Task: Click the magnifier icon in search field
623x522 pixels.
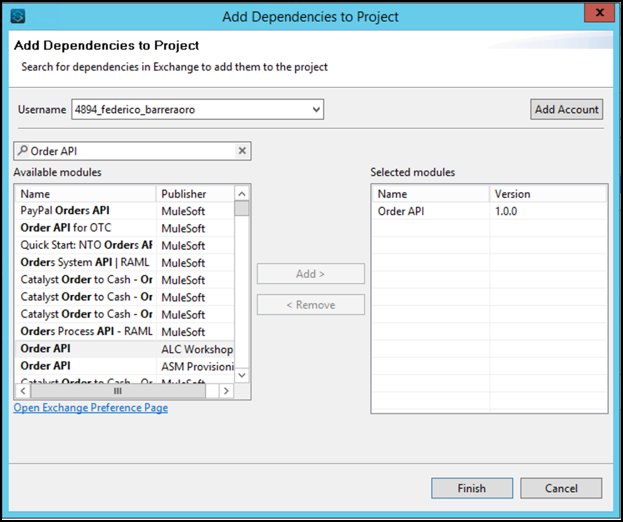Action: (x=23, y=151)
